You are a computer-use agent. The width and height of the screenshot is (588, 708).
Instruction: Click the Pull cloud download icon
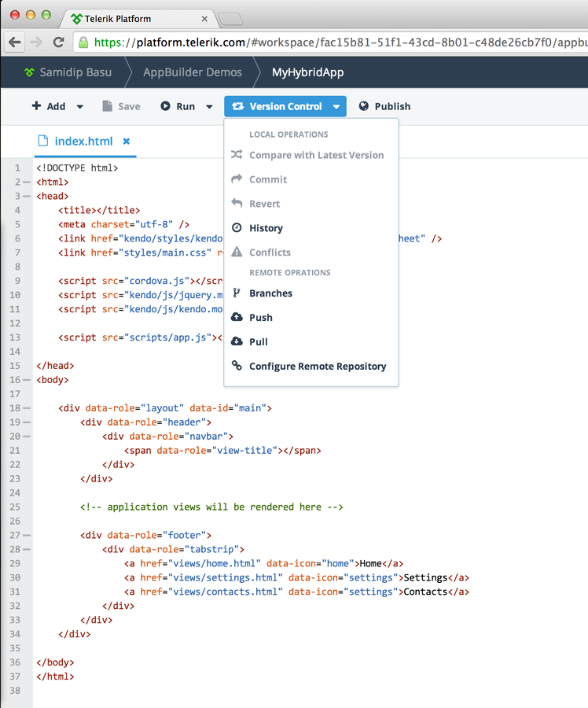coord(237,341)
